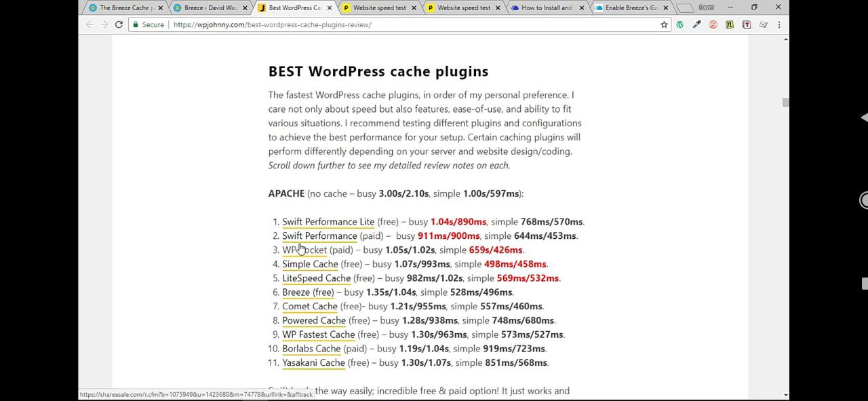Switch to first Website speed test tab
The width and height of the screenshot is (868, 401).
click(x=379, y=8)
